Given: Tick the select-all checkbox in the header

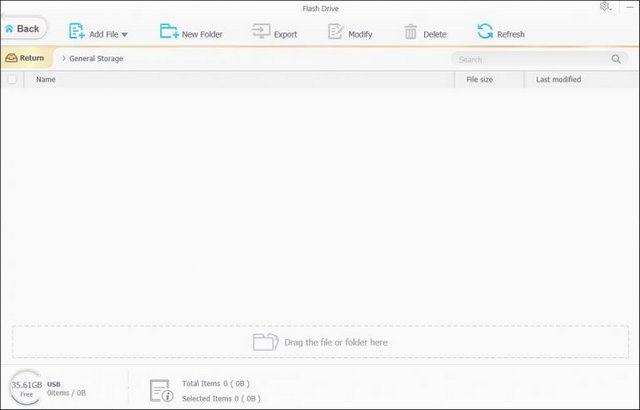Looking at the screenshot, I should [x=12, y=79].
